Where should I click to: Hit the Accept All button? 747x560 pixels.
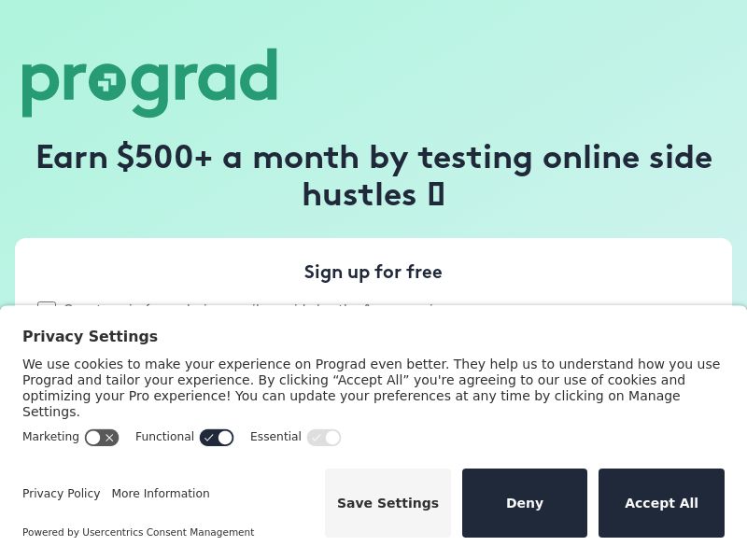click(x=661, y=503)
